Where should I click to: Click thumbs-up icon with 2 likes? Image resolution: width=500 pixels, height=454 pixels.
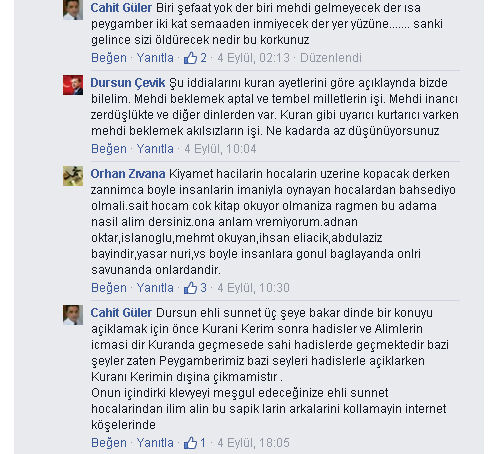pyautogui.click(x=190, y=58)
